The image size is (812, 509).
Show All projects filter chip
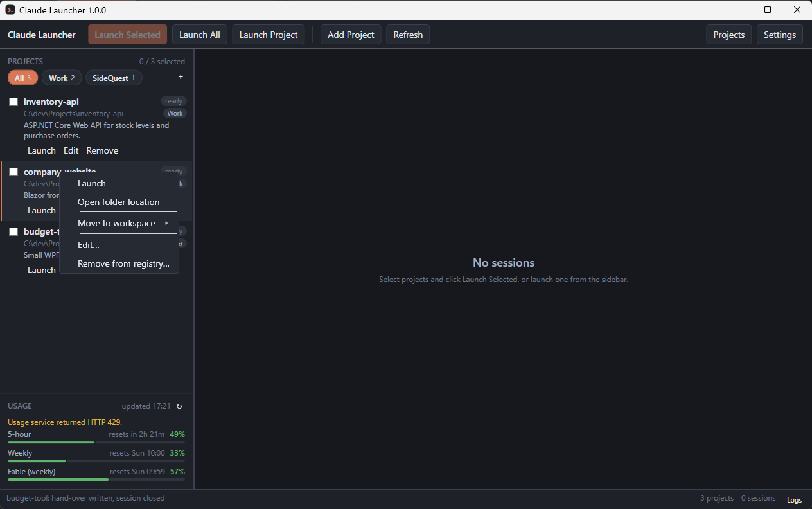click(x=22, y=78)
